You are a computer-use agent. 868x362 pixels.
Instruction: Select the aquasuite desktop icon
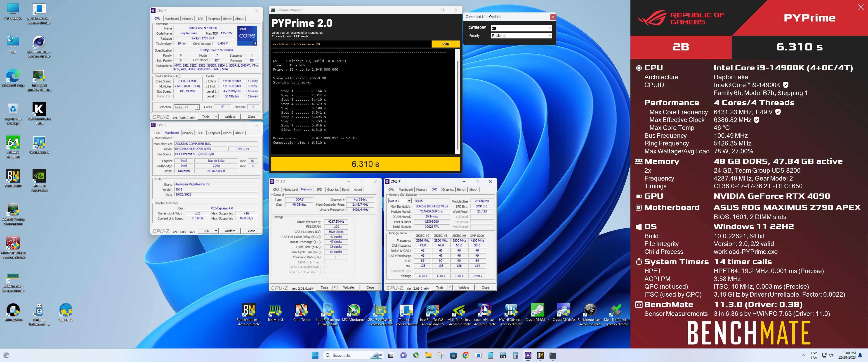coord(65,312)
